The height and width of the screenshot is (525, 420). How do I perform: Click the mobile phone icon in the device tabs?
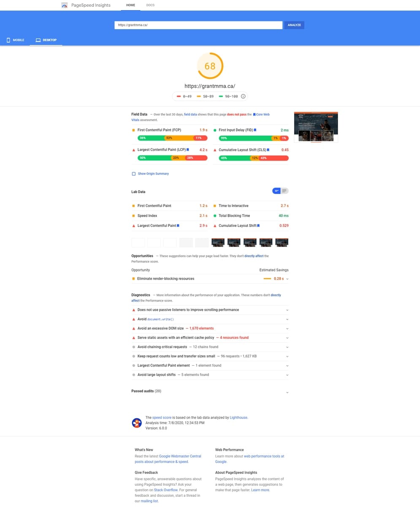pos(8,40)
